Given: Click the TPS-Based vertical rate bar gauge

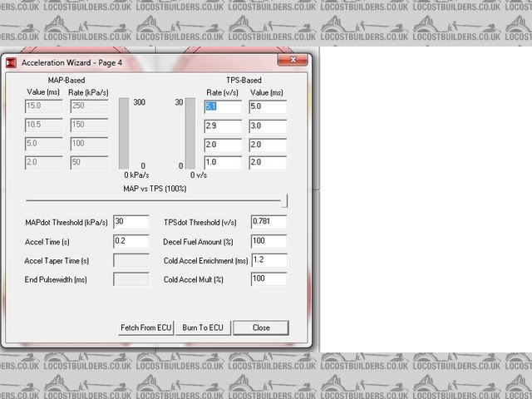Looking at the screenshot, I should pyautogui.click(x=191, y=134).
